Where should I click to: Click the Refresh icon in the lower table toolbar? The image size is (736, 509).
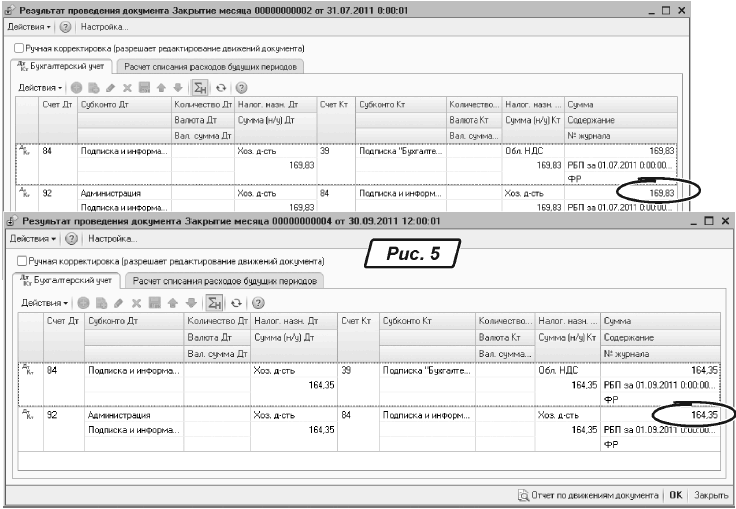pyautogui.click(x=236, y=302)
